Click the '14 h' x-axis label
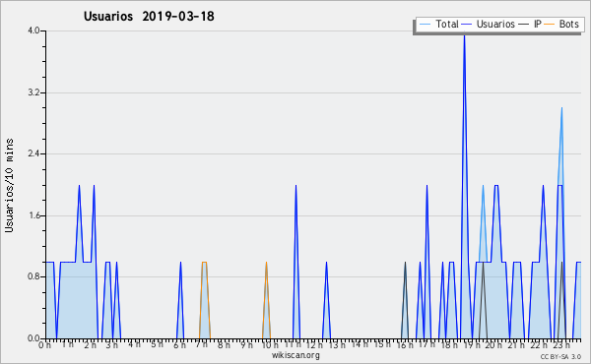Viewport: 591px width, 364px height. (360, 344)
